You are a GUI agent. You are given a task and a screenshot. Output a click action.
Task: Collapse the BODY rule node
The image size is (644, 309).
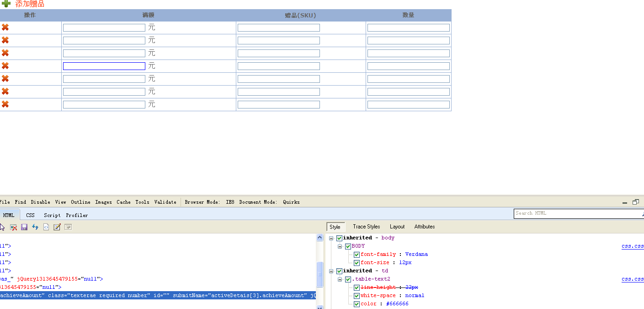click(x=340, y=246)
